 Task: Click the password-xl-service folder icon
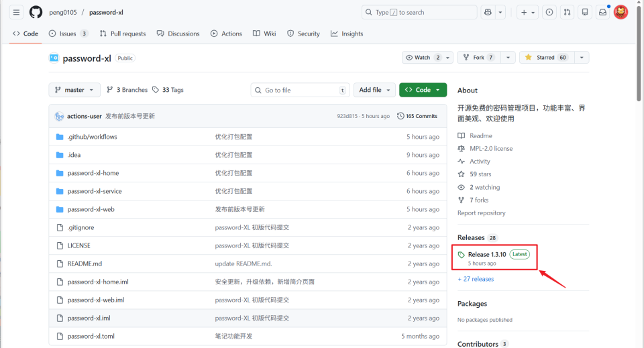pyautogui.click(x=60, y=191)
